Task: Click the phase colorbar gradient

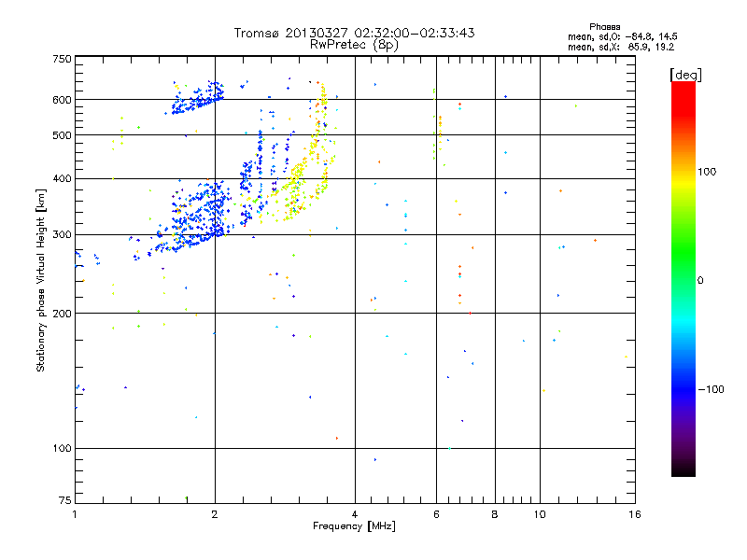Action: coord(684,278)
